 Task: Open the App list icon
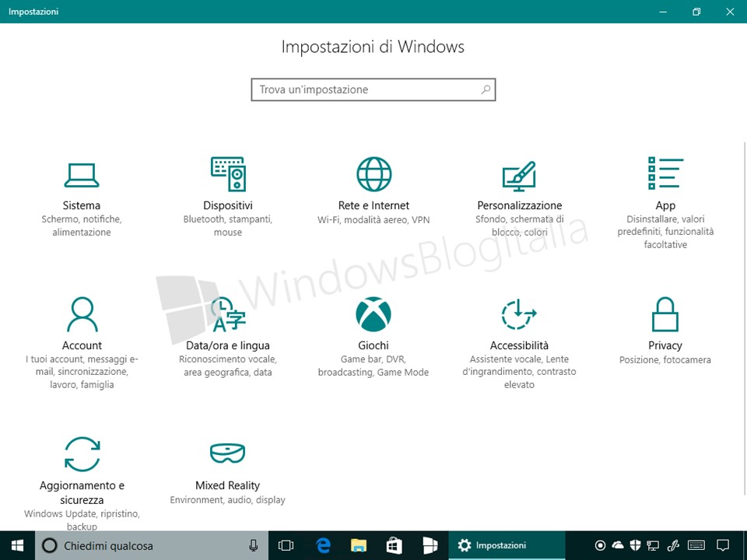665,173
